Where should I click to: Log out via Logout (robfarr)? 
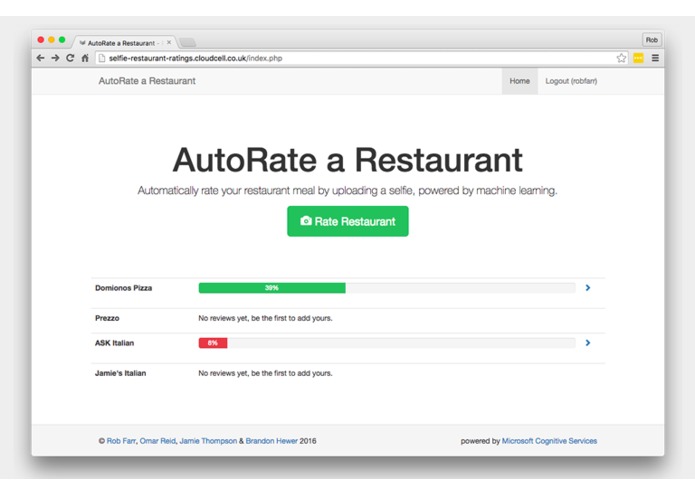click(571, 81)
